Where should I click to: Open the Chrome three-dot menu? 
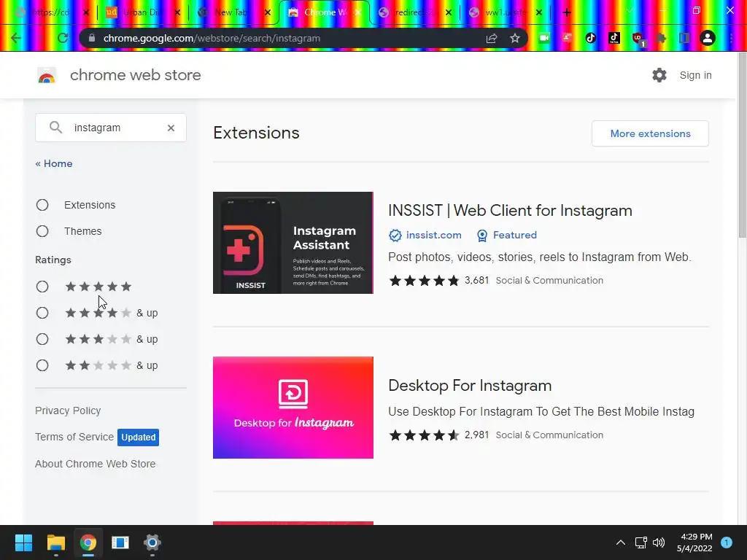pyautogui.click(x=731, y=38)
